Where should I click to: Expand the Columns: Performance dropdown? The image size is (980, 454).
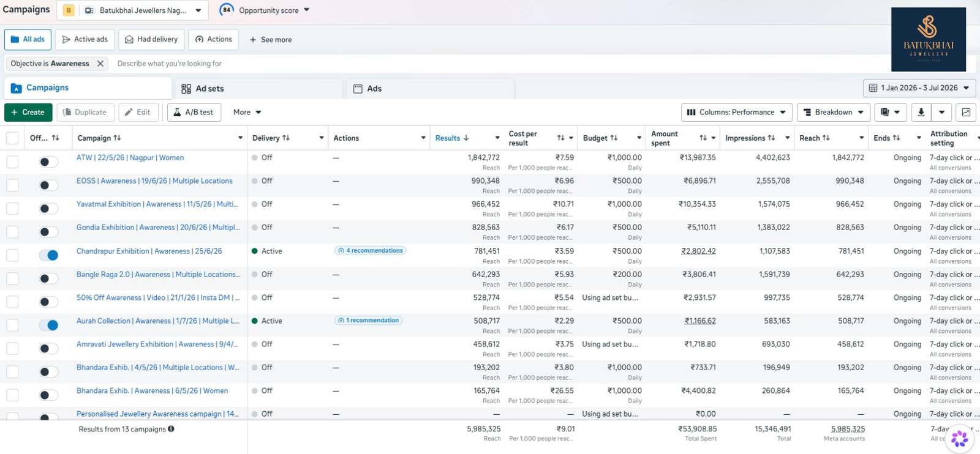[737, 112]
